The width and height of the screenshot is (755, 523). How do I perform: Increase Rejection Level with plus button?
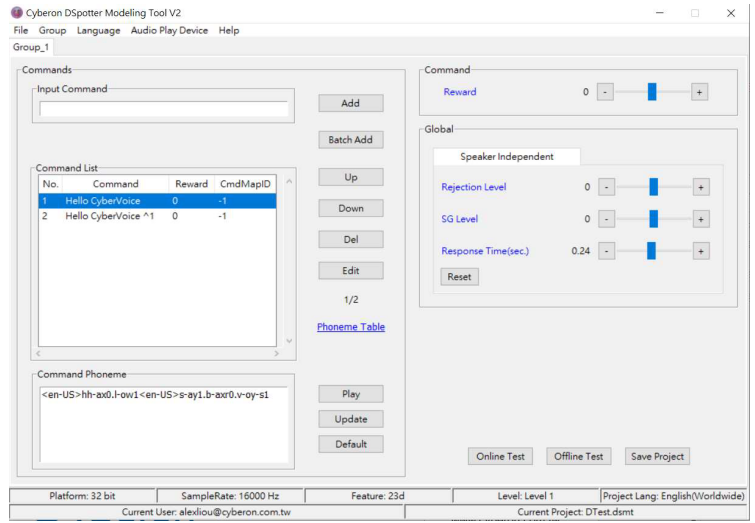tap(701, 187)
